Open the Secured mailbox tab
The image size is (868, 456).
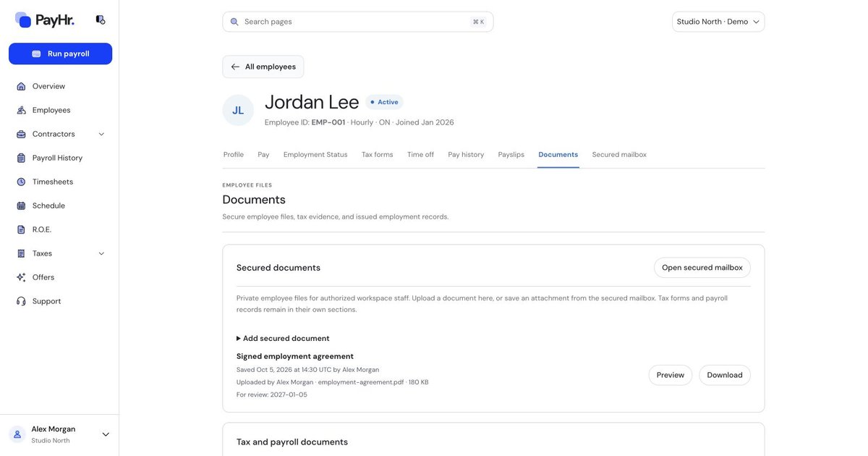point(619,154)
